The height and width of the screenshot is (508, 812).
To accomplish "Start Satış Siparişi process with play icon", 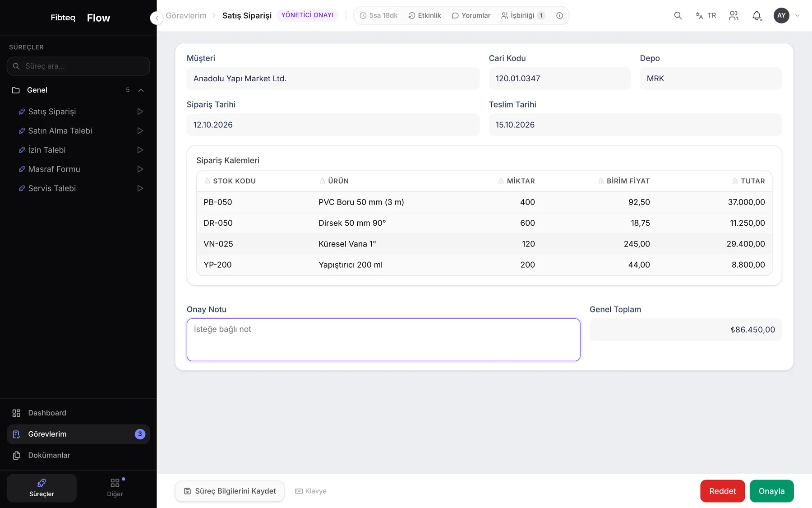I will [x=140, y=112].
